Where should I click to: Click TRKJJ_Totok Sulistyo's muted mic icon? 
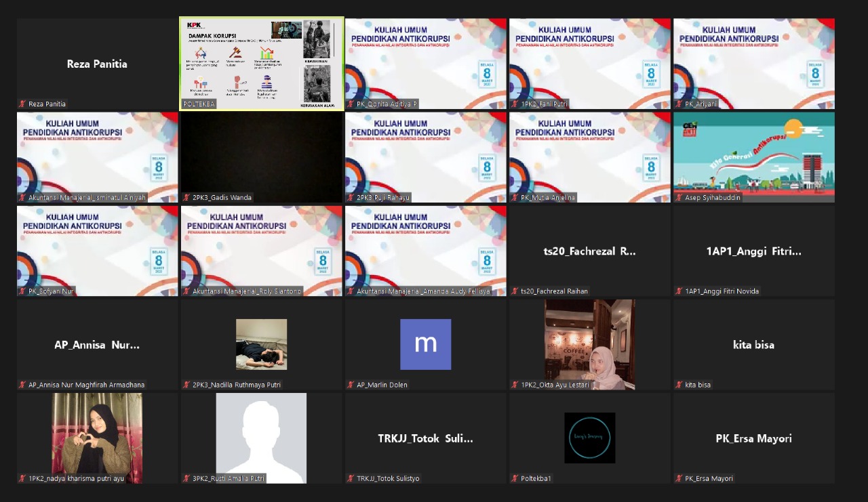[351, 478]
